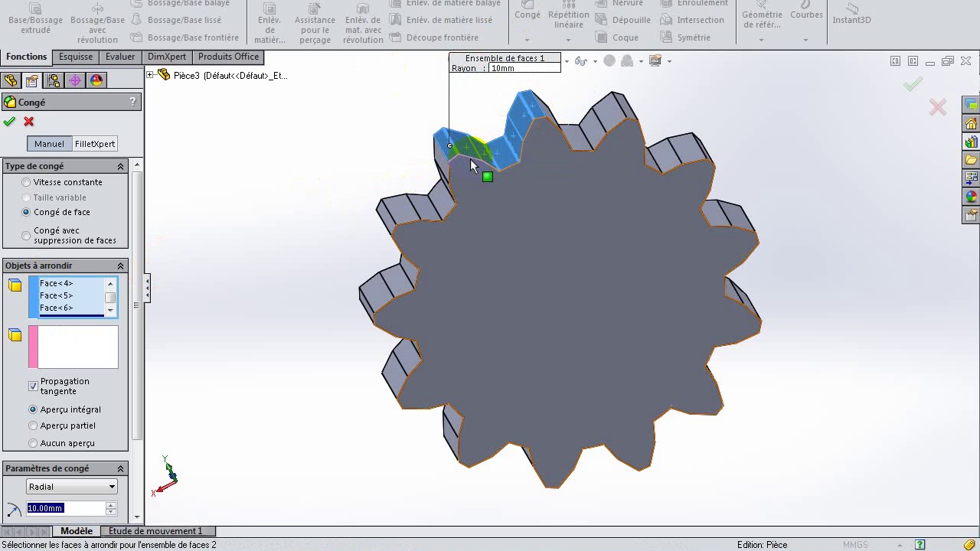Toggle the Propagation tangente checkbox
Viewport: 980px width, 551px height.
(33, 386)
